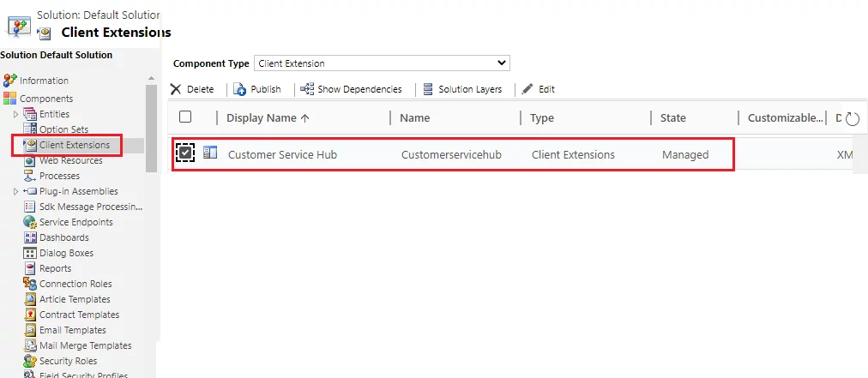Viewport: 868px width, 378px height.
Task: Toggle the select-all header checkbox
Action: point(185,117)
